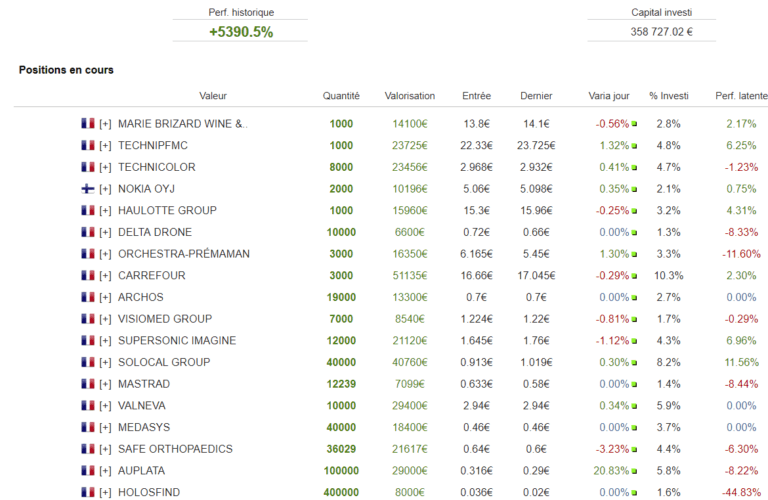Open the SUPERSONIC IMAGINE stock link
Image resolution: width=768 pixels, height=500 pixels.
(177, 341)
